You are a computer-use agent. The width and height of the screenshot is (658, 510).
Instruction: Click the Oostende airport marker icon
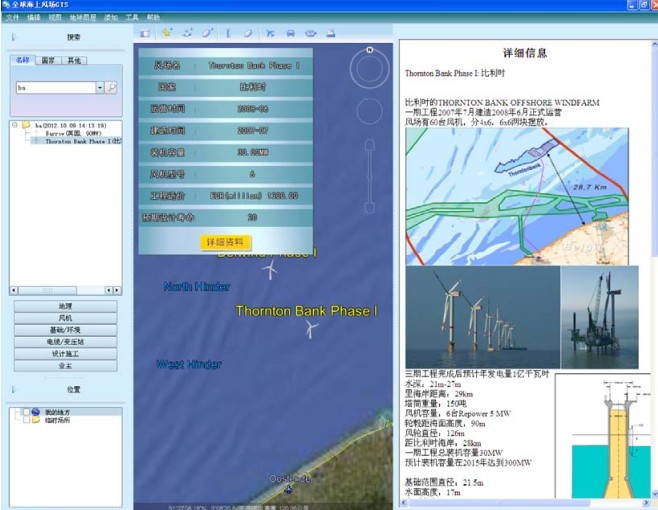coord(289,489)
